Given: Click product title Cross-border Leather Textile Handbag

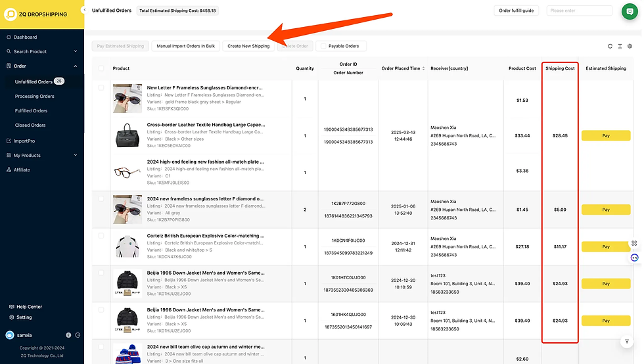Looking at the screenshot, I should [x=206, y=124].
